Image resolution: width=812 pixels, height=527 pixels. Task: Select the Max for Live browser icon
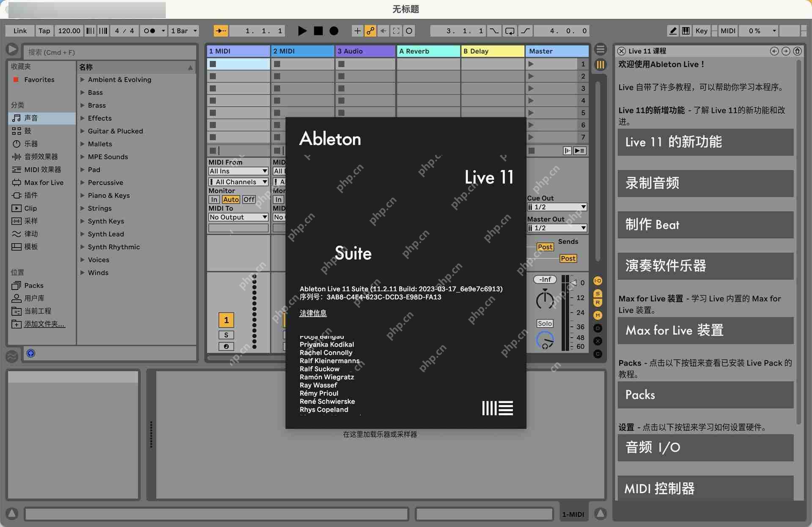(x=17, y=182)
